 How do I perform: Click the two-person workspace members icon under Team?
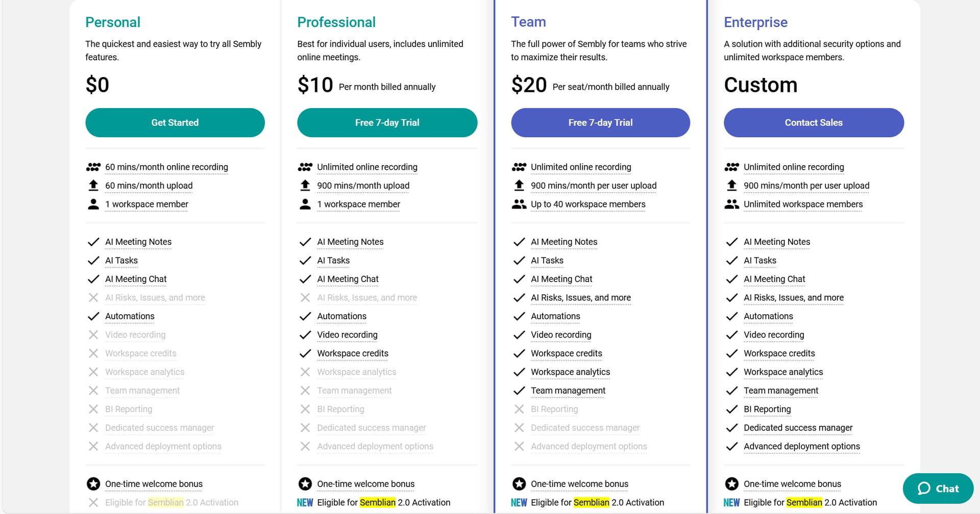[x=519, y=204]
